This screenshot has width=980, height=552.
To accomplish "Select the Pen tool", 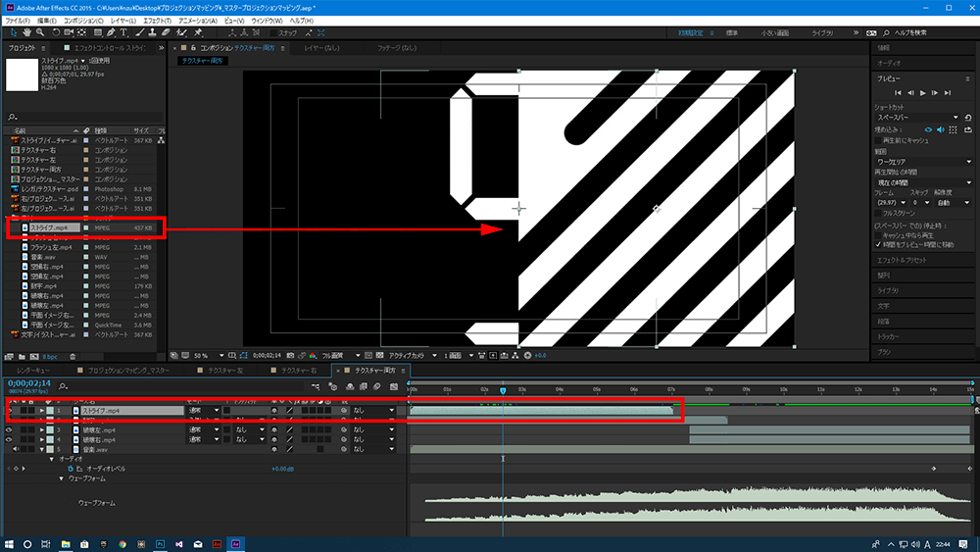I will click(110, 32).
